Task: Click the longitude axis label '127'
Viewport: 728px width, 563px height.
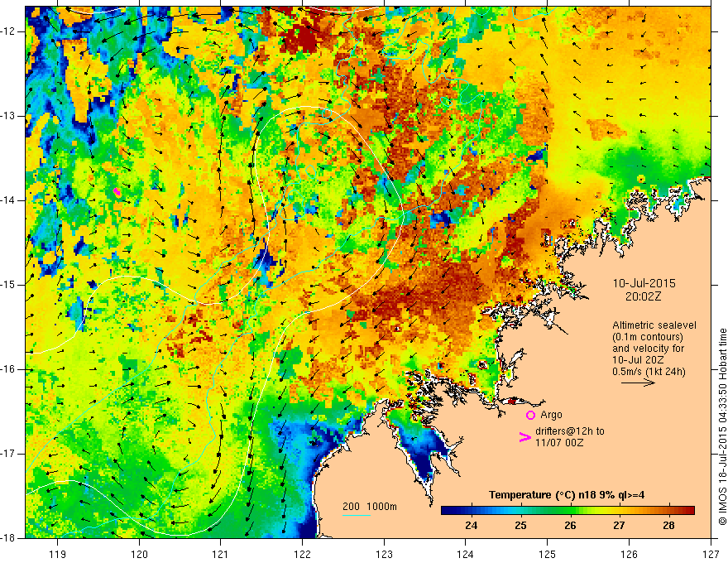Action: pyautogui.click(x=711, y=554)
